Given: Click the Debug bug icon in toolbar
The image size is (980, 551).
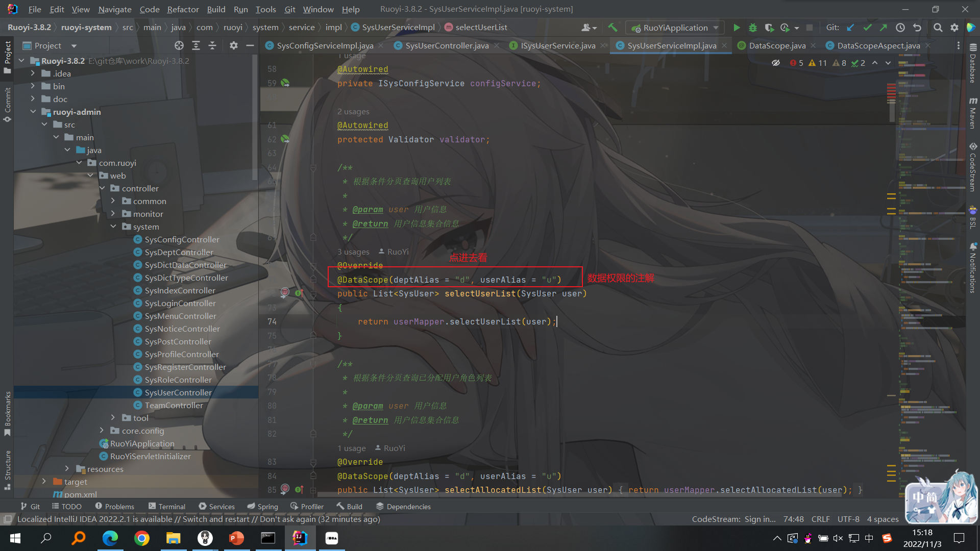Looking at the screenshot, I should tap(752, 28).
